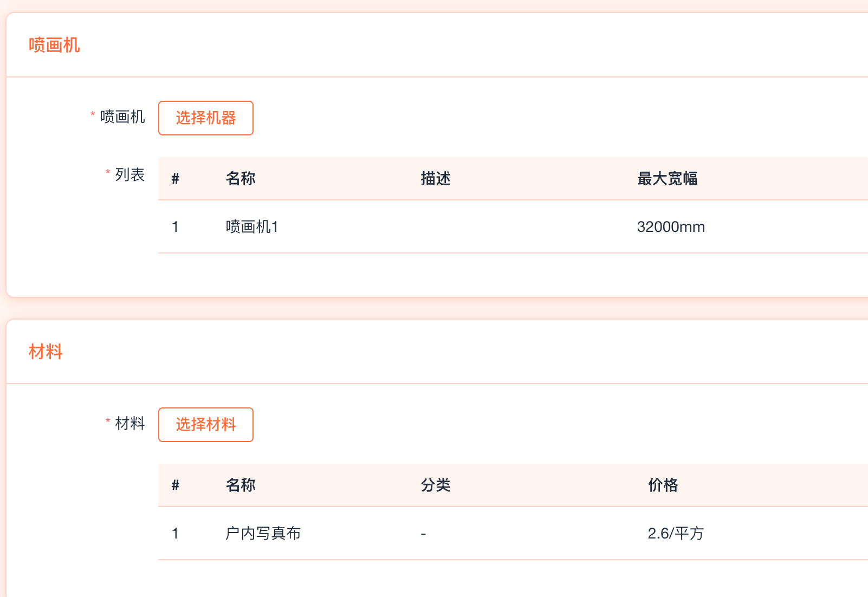Click the 分类 column header
The width and height of the screenshot is (868, 597).
tap(436, 485)
